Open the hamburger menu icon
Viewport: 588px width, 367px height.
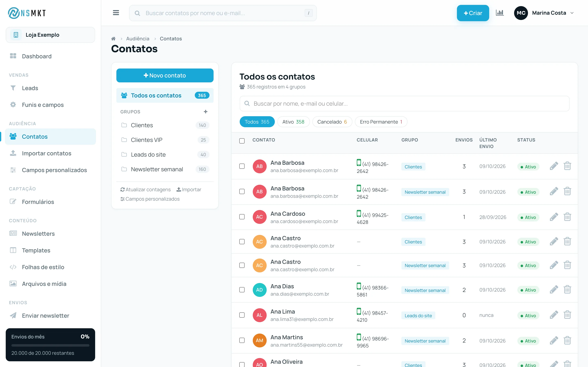[116, 13]
